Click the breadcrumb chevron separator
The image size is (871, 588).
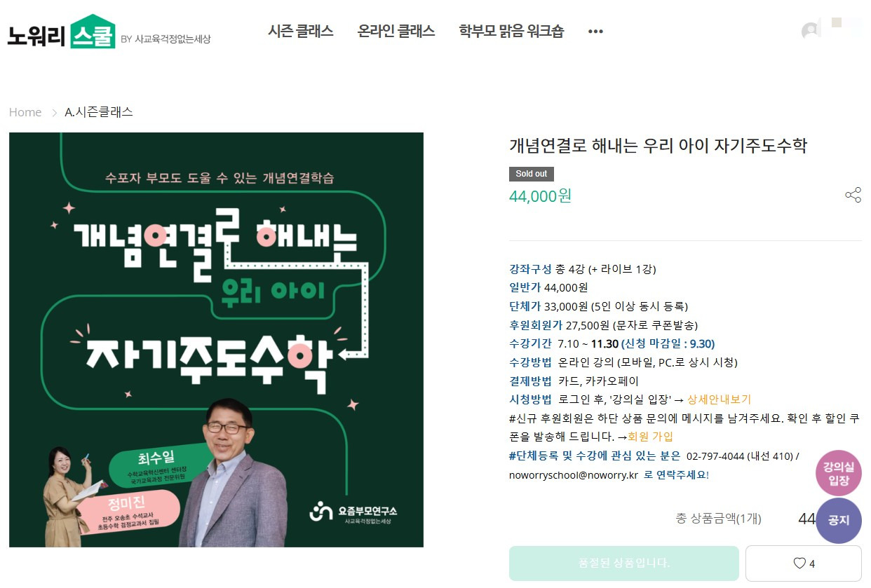click(x=54, y=113)
